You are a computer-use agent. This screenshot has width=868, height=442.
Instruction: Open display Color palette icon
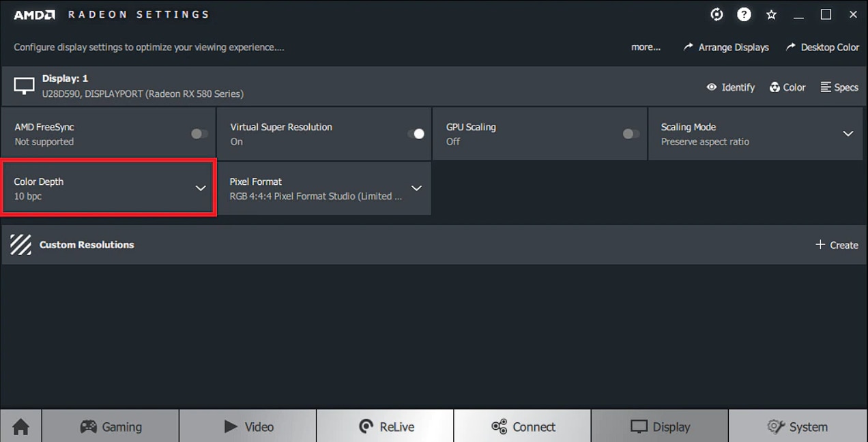[775, 87]
